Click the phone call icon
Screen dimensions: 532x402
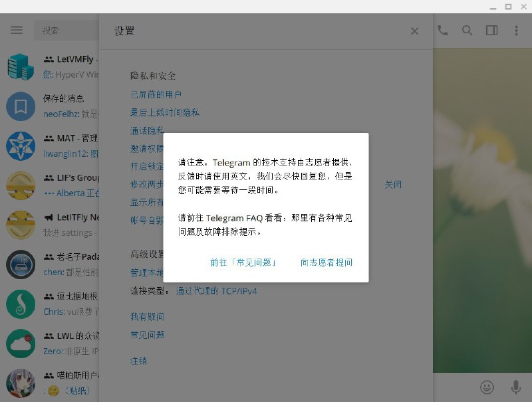[x=442, y=31]
